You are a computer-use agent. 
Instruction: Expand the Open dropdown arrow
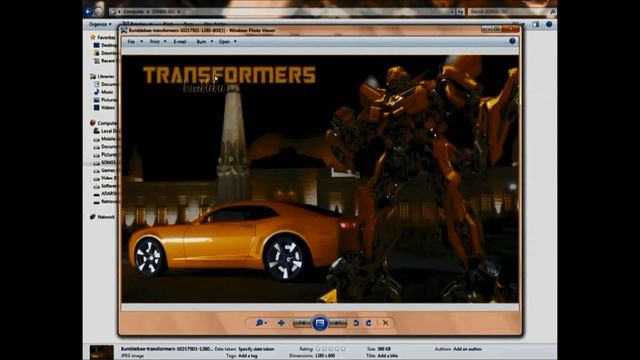click(x=235, y=42)
